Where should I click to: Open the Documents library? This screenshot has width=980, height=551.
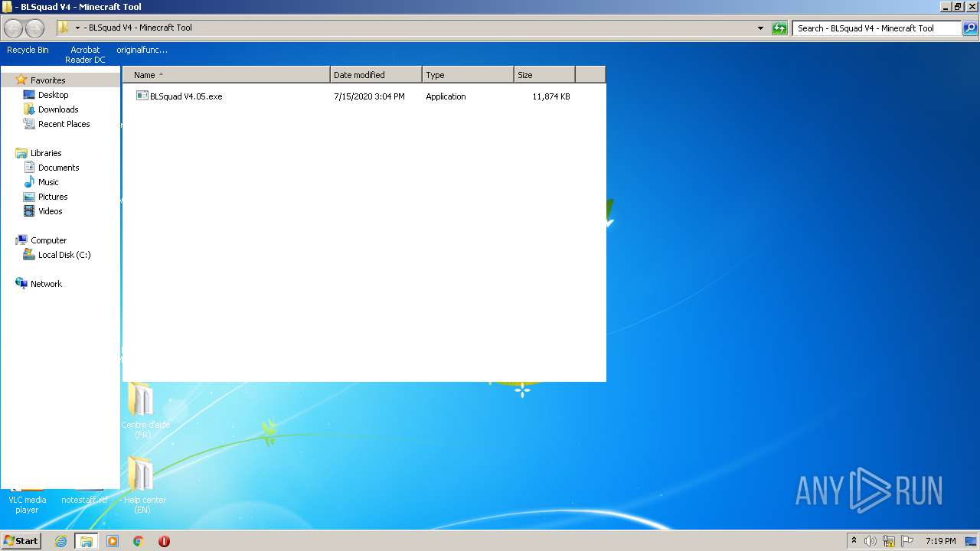[59, 168]
